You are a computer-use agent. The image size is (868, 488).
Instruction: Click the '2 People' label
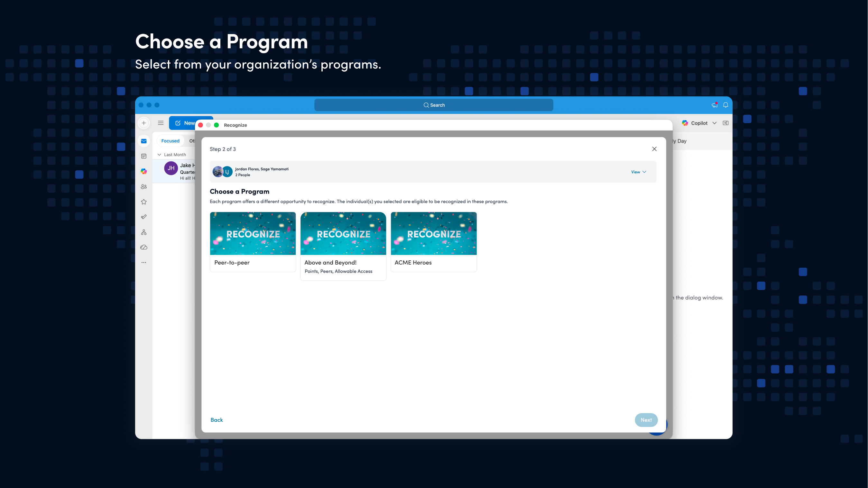pos(243,175)
